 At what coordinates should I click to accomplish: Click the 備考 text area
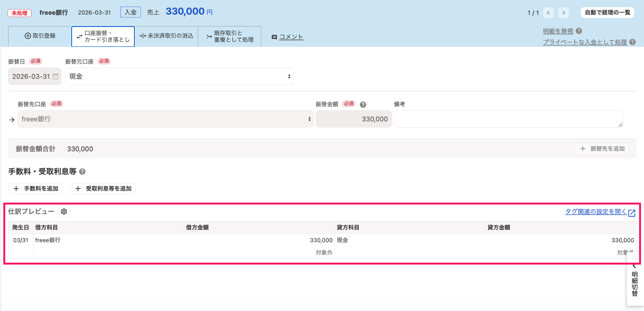[x=508, y=119]
